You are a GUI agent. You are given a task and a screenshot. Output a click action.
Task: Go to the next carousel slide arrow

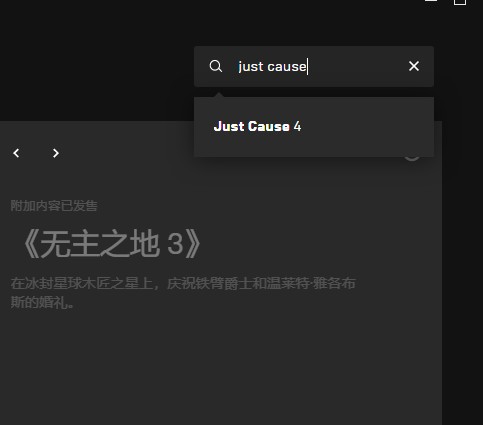click(x=56, y=153)
